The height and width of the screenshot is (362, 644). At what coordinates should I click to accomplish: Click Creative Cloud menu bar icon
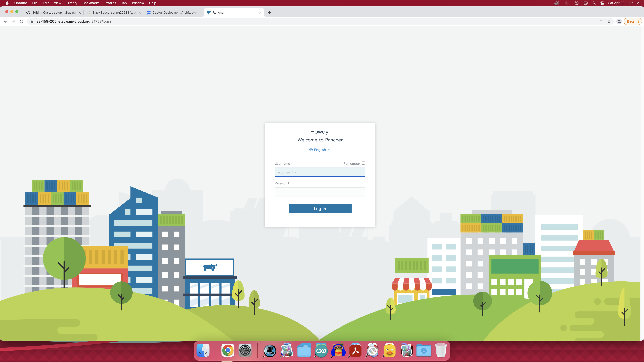tap(557, 3)
